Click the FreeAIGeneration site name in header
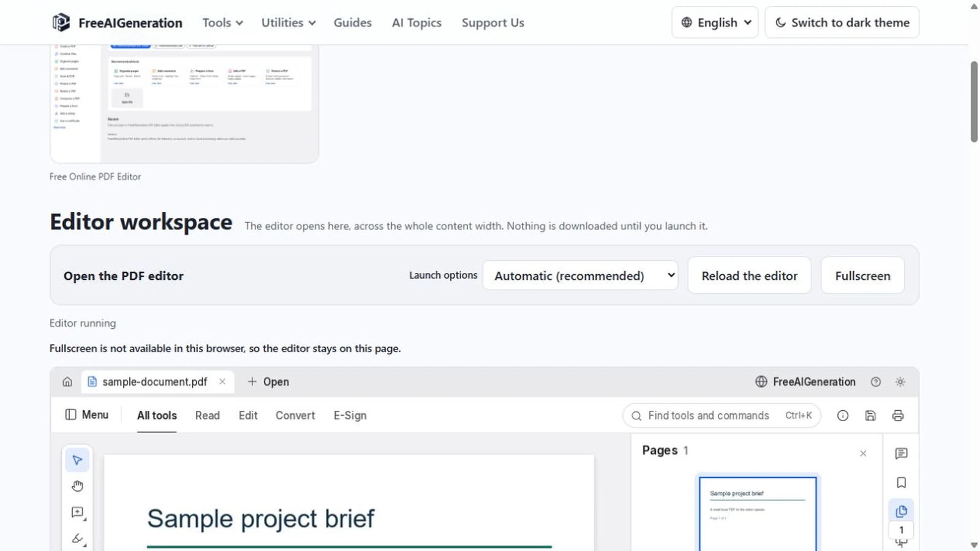 tap(130, 23)
